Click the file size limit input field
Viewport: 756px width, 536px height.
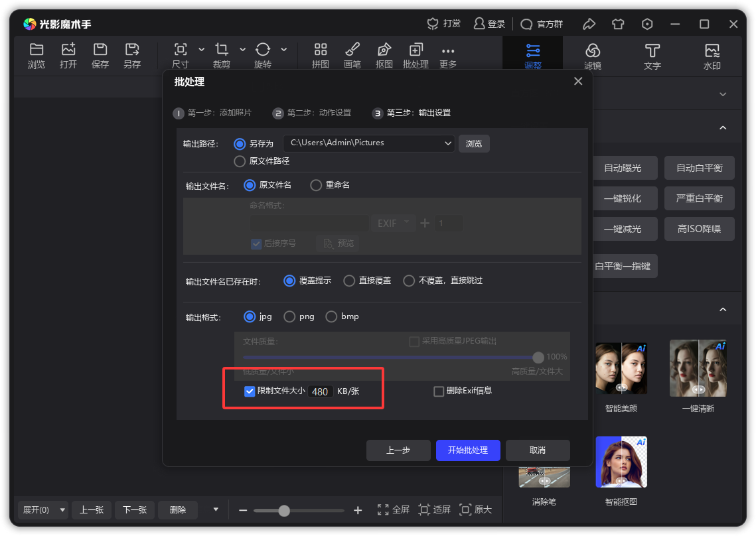(320, 391)
